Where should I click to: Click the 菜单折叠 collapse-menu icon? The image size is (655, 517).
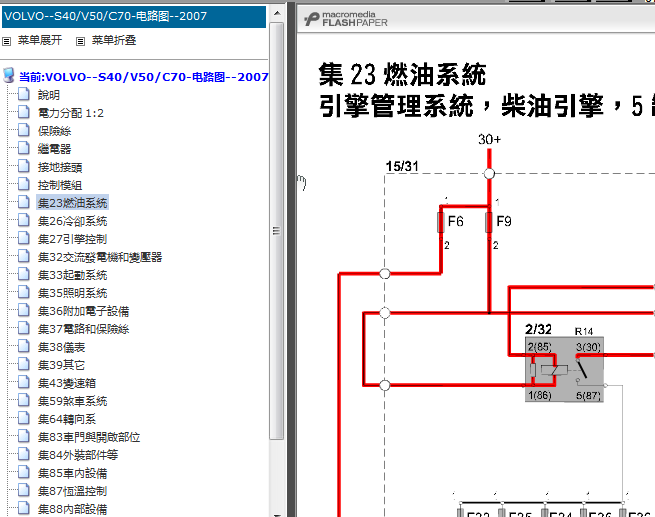[80, 41]
